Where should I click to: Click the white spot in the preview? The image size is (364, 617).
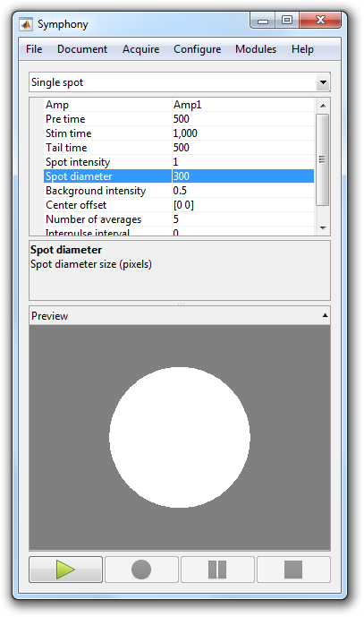pos(180,437)
